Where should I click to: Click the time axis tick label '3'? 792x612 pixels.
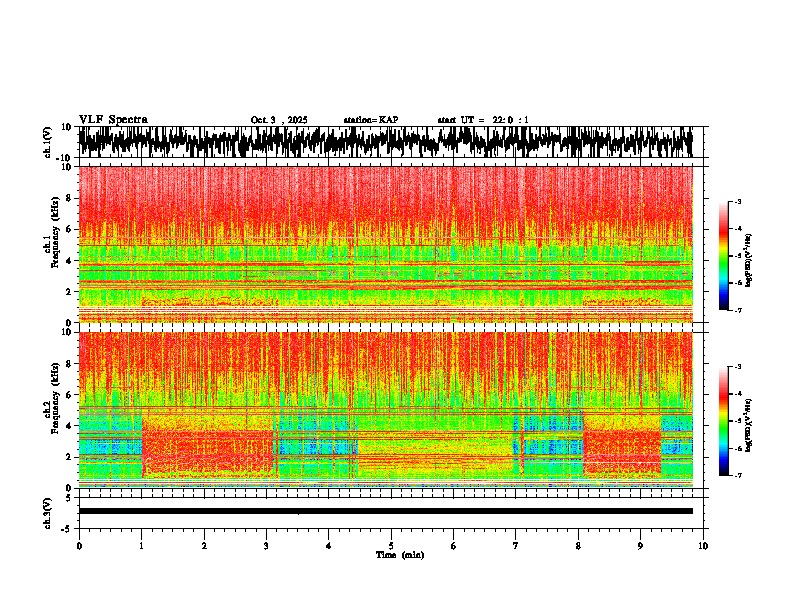pos(266,546)
